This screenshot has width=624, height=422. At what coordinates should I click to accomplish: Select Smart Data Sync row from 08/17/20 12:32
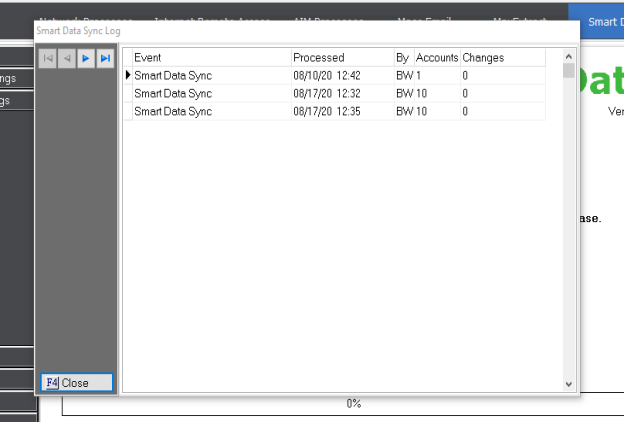click(210, 93)
